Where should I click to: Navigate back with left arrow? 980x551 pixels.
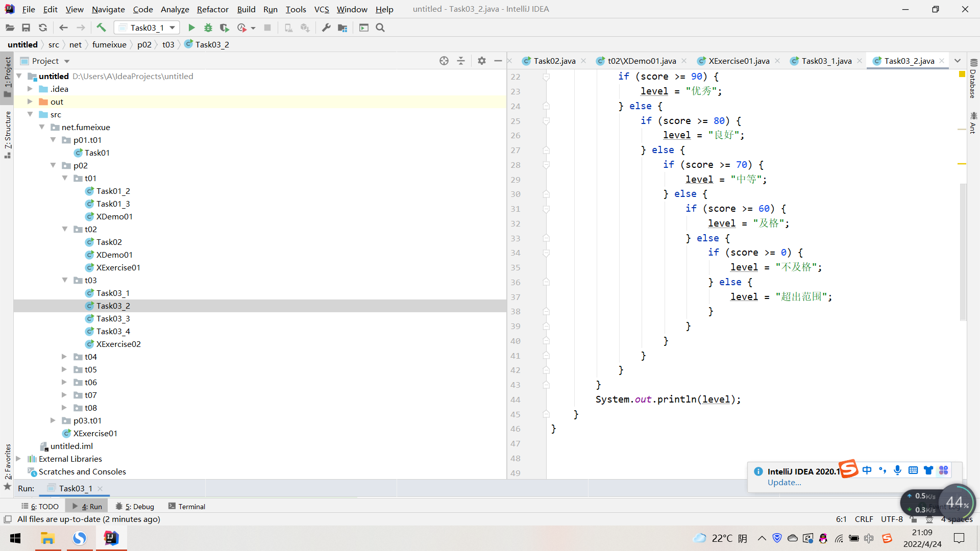64,28
